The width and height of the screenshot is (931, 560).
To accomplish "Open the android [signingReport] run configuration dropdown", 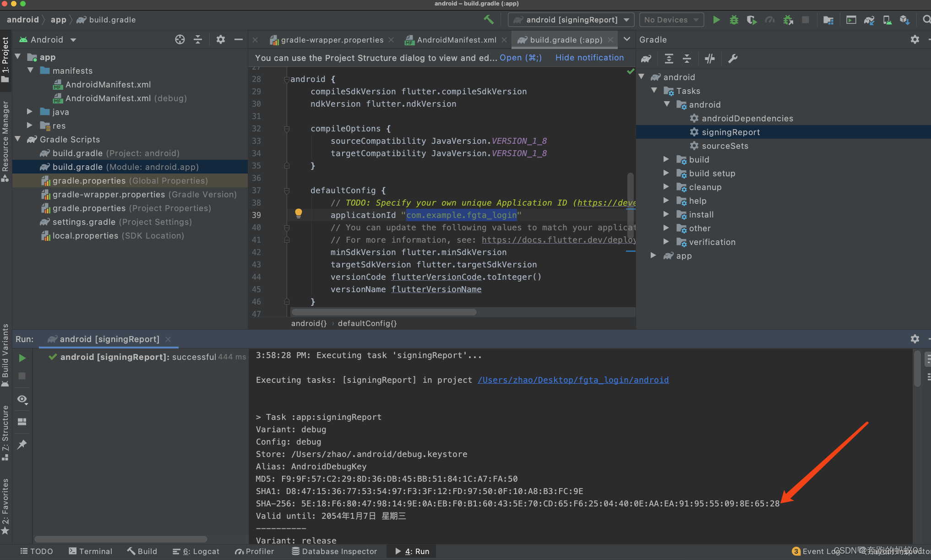I will 571,20.
